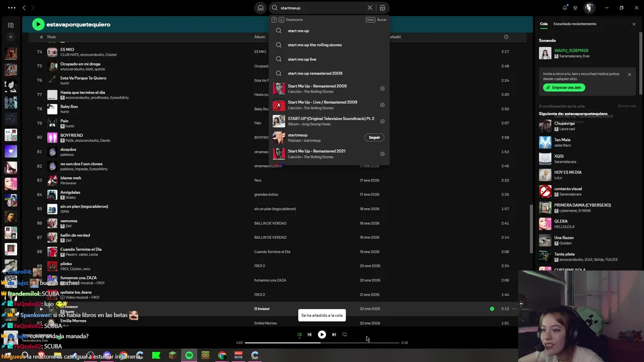Select QLERA by HELLOLOLA in queue

tap(587, 224)
